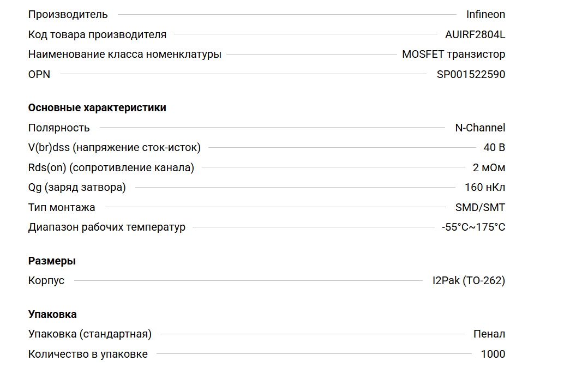Click the manufacturer value Infineon
The height and width of the screenshot is (367, 588).
tap(485, 15)
